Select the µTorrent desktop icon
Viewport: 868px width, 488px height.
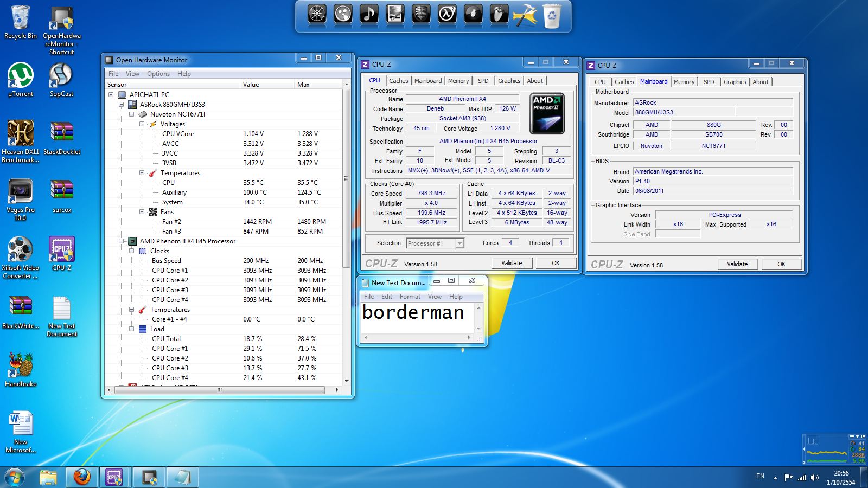pos(21,80)
